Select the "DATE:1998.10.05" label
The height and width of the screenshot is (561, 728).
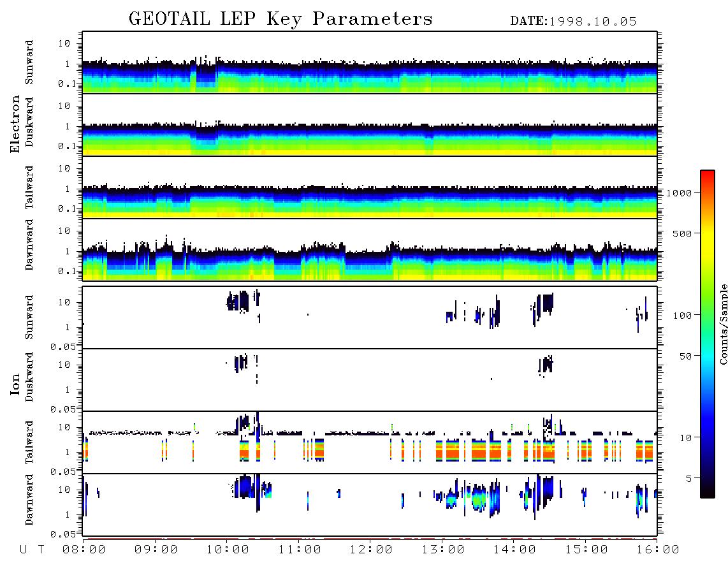coord(573,22)
